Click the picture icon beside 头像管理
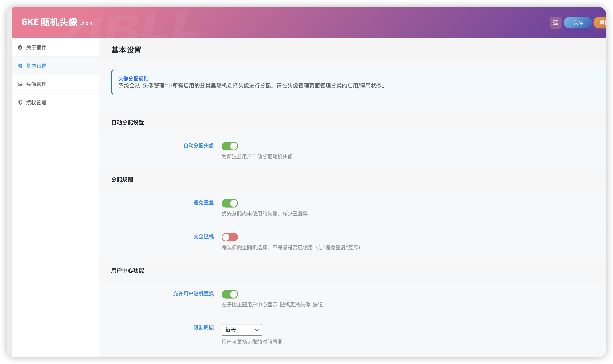 click(x=20, y=84)
